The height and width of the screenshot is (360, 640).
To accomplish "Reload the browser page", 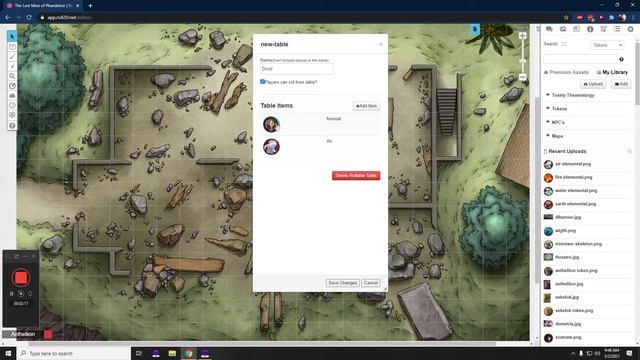I will (x=29, y=18).
